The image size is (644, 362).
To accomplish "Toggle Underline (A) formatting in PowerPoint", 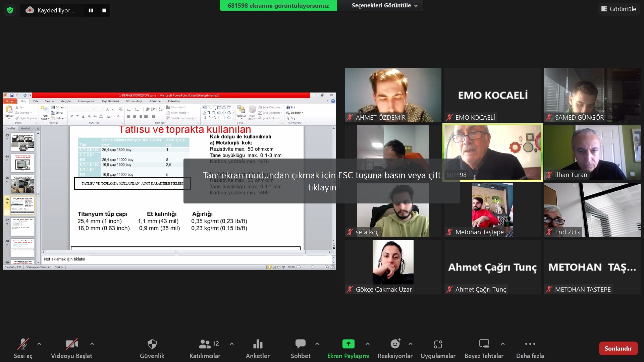I will click(83, 116).
